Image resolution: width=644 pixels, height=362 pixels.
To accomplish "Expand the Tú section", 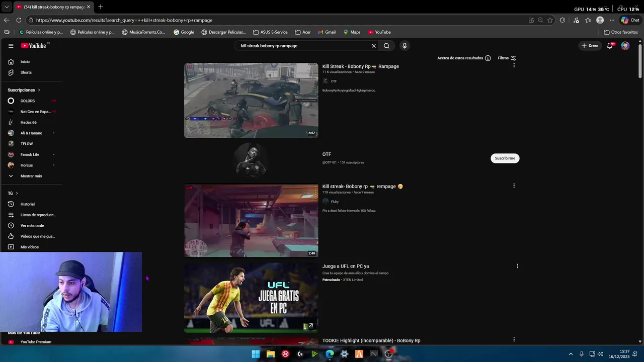I will click(13, 193).
